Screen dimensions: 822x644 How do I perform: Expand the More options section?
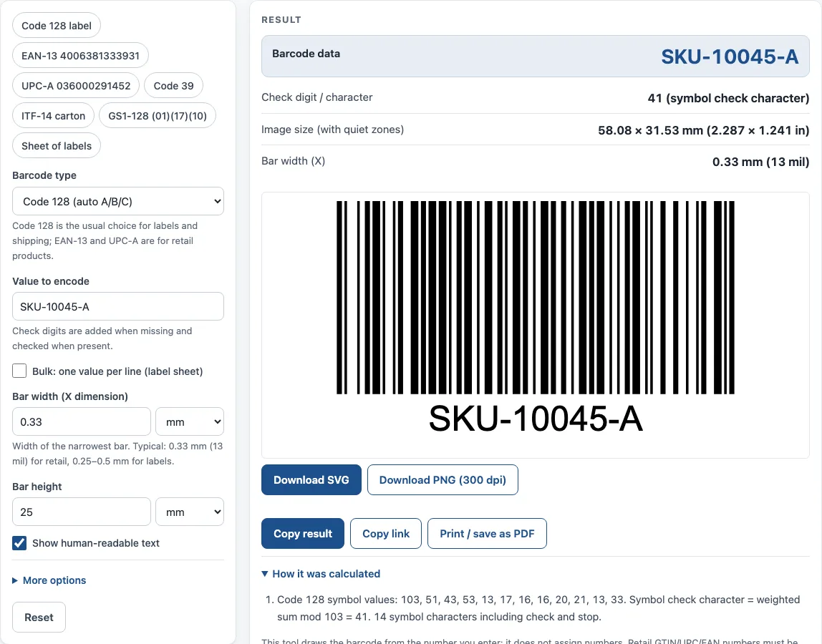click(49, 580)
